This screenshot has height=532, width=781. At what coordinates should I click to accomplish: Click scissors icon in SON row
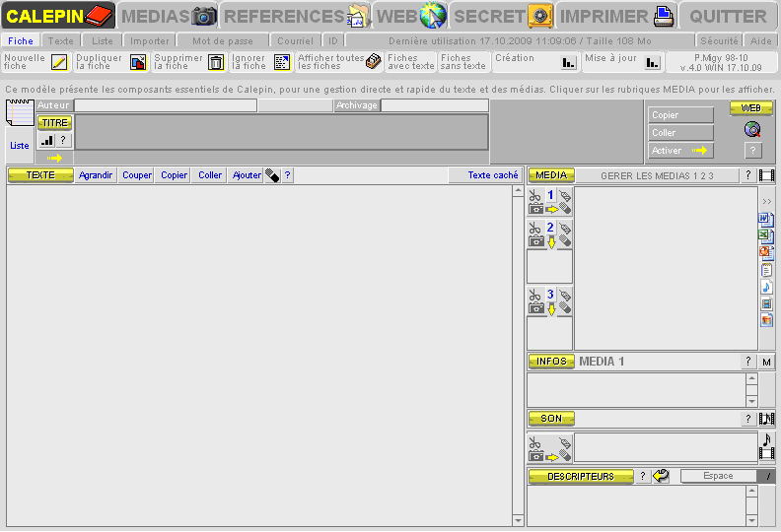(534, 443)
